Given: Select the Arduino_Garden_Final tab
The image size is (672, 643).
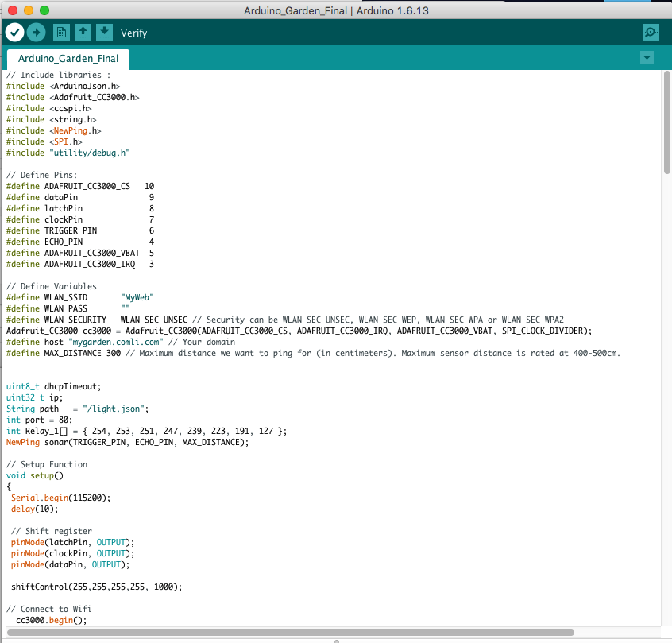Looking at the screenshot, I should [68, 59].
